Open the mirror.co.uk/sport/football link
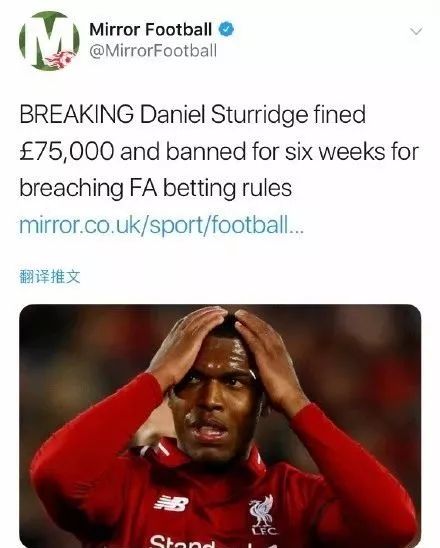The image size is (440, 548). tap(161, 225)
